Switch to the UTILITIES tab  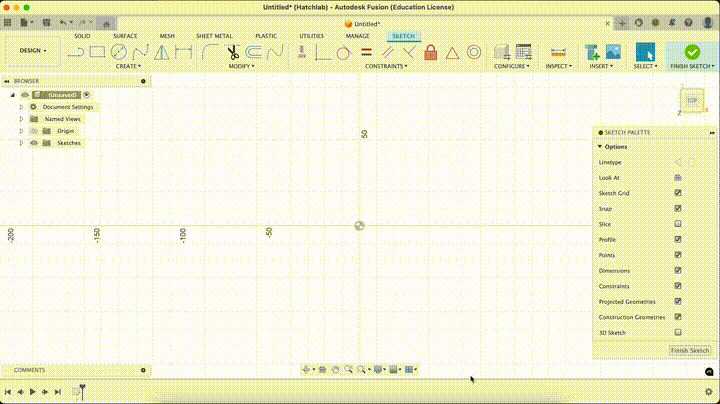tap(311, 36)
